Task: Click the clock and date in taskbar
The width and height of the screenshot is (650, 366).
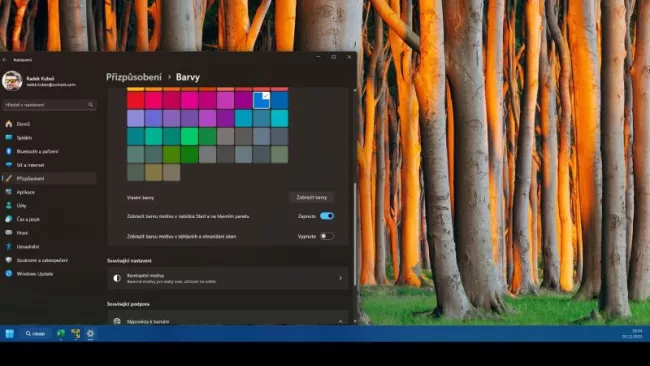Action: click(632, 334)
